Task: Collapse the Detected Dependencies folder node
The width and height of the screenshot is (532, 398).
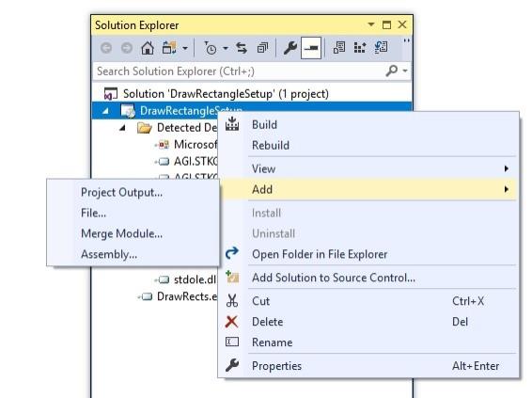Action: pos(122,128)
